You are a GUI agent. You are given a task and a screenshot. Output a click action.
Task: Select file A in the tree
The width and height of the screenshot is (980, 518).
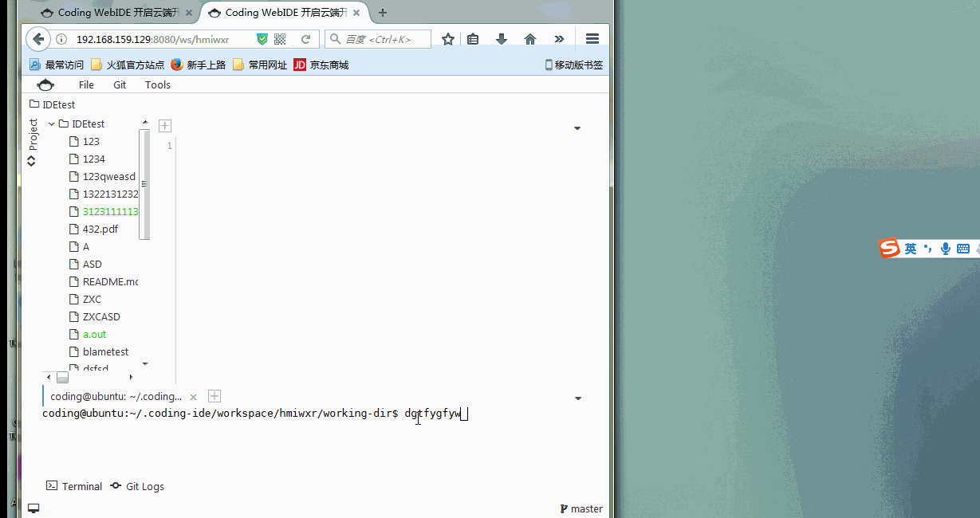point(80,246)
